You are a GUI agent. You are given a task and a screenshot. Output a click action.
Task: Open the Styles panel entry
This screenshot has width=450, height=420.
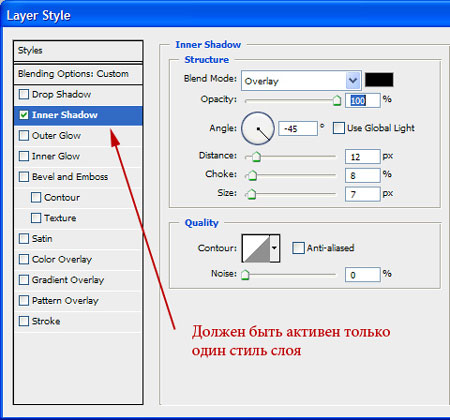click(78, 51)
